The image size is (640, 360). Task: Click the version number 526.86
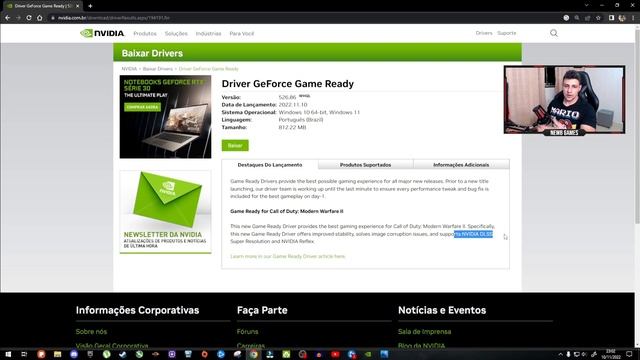(287, 98)
